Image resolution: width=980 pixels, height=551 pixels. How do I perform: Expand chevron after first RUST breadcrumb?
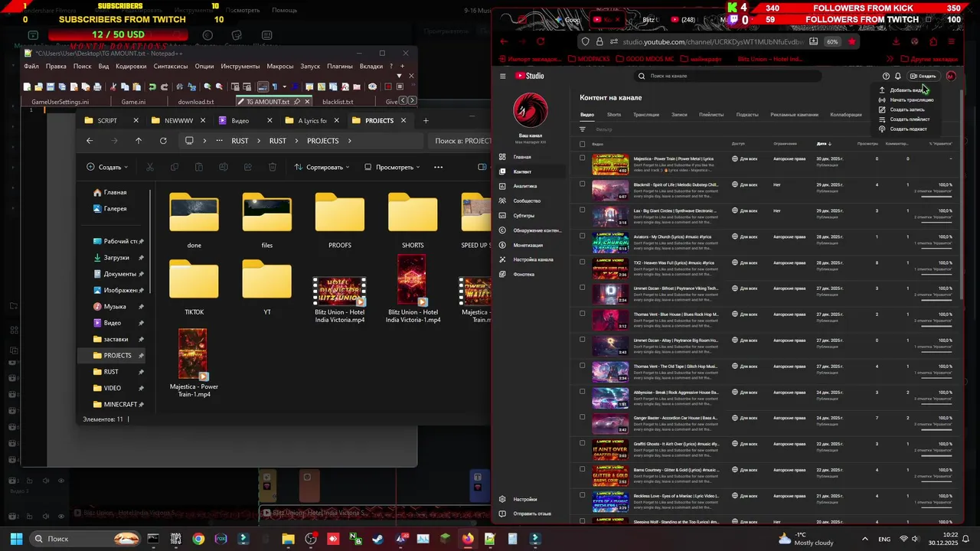[x=259, y=141]
